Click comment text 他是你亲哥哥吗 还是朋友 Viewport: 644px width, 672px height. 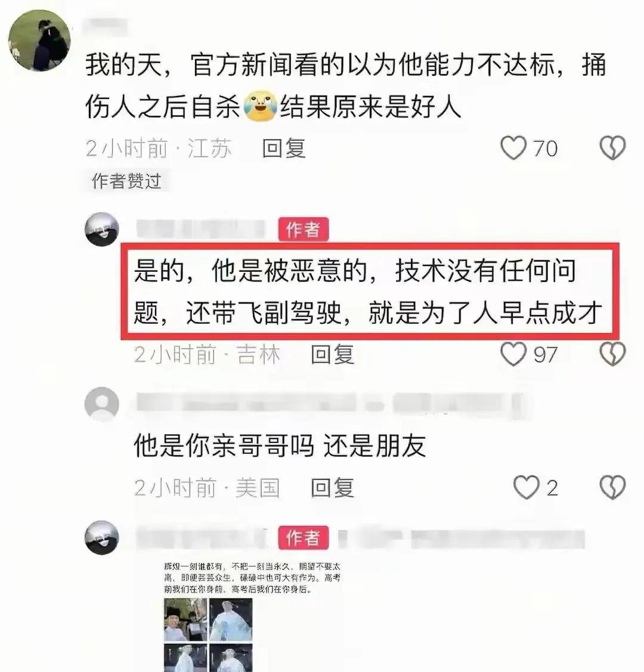click(280, 446)
